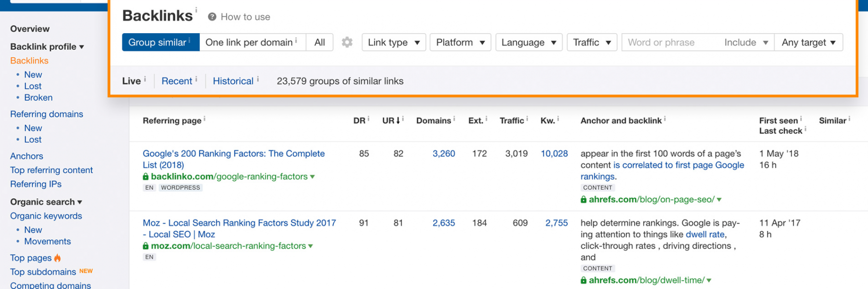Open the Language filter dropdown
Image resolution: width=868 pixels, height=289 pixels.
pyautogui.click(x=529, y=42)
